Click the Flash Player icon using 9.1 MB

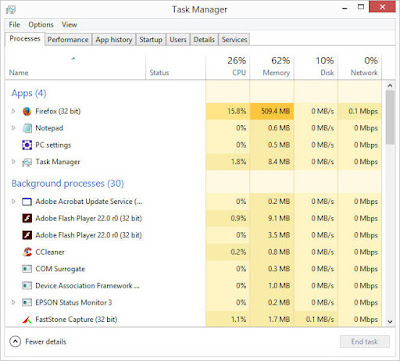click(27, 218)
